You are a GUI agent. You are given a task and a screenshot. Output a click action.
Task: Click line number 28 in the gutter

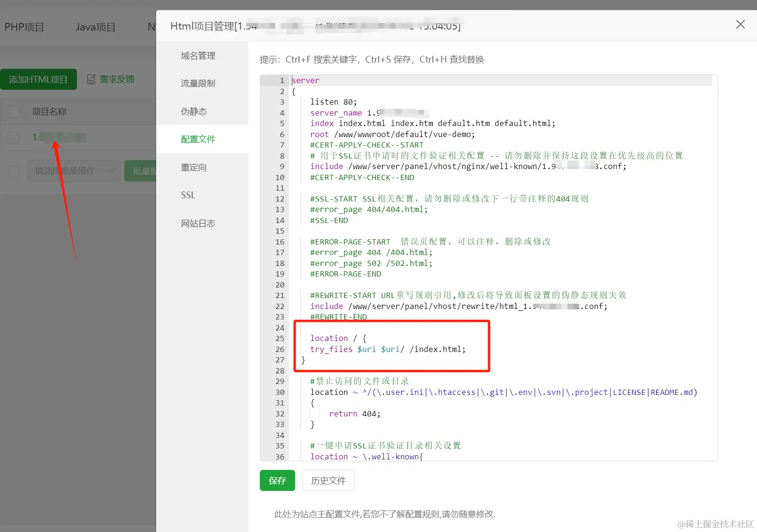280,371
